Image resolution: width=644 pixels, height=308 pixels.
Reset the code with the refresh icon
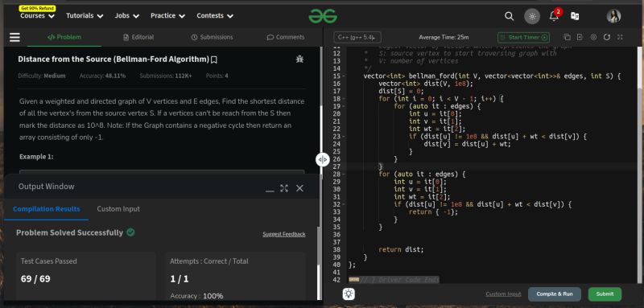click(607, 37)
